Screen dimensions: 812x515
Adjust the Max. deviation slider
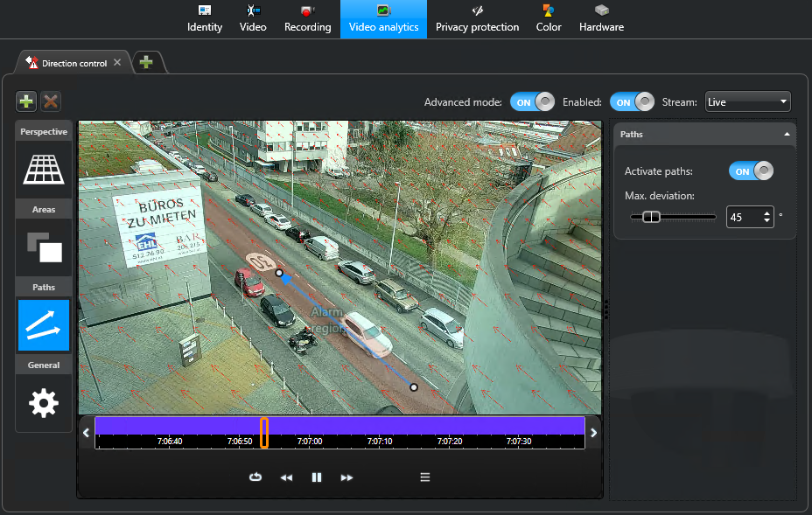651,217
